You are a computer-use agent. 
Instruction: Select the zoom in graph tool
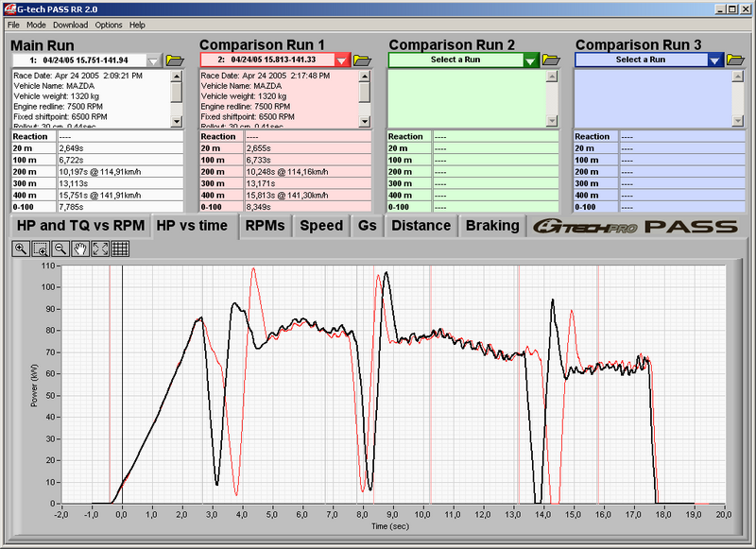tap(21, 249)
